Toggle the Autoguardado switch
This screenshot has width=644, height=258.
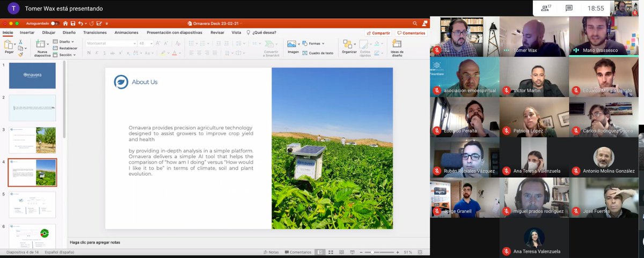(x=54, y=24)
